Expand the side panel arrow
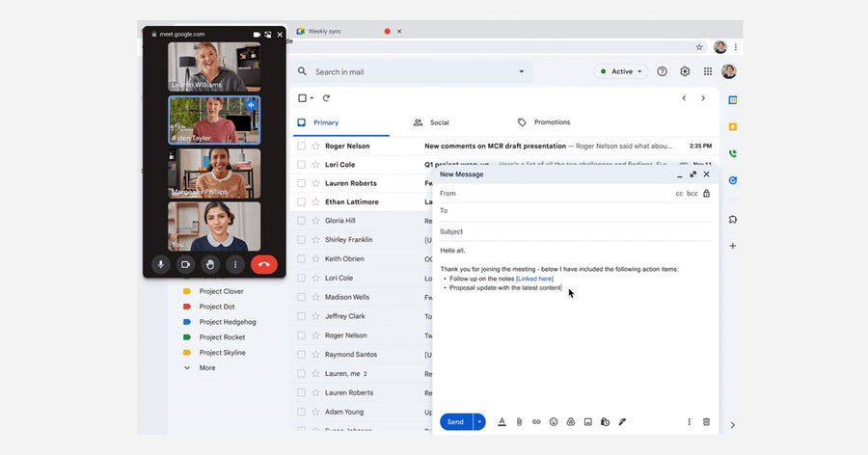 733,425
